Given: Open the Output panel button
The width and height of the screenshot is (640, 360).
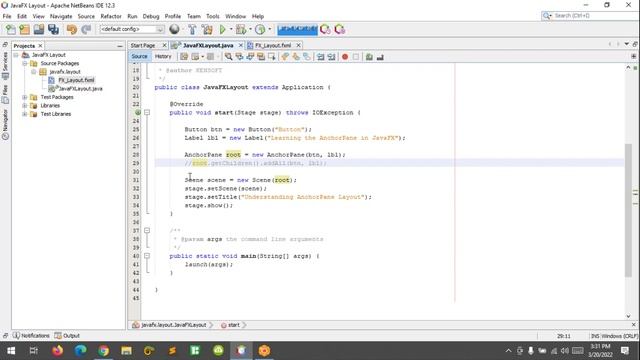Looking at the screenshot, I should click(67, 336).
